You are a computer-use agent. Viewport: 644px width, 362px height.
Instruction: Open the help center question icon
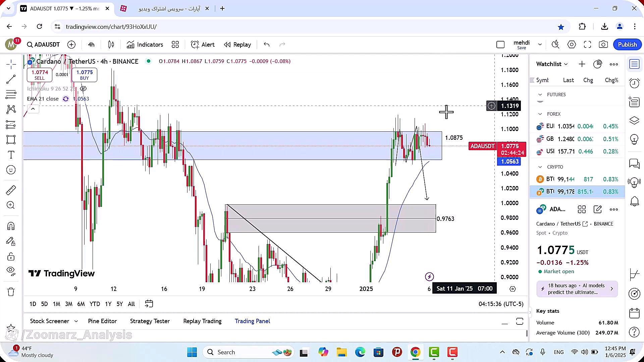(x=634, y=332)
